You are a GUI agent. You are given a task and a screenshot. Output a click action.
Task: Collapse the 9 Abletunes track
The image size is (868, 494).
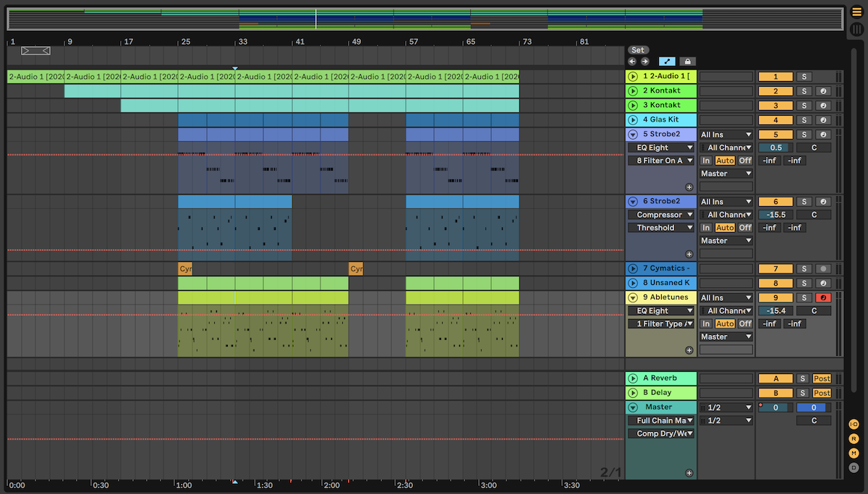click(x=633, y=298)
